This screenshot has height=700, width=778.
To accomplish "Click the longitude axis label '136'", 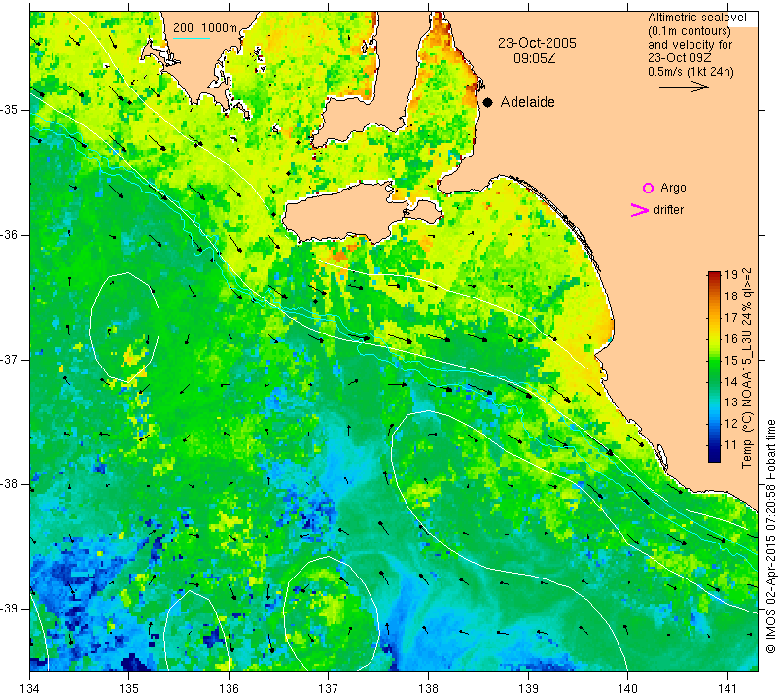I will [x=229, y=689].
